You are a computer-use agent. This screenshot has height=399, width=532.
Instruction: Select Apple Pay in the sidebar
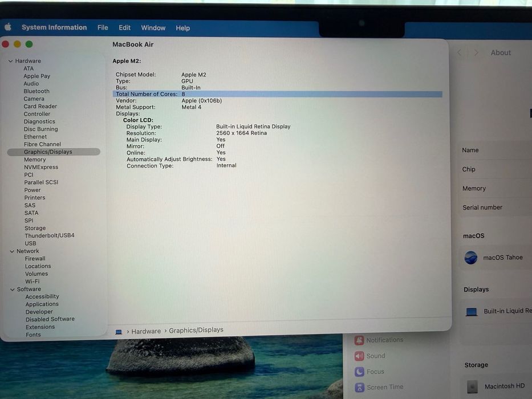click(x=36, y=76)
